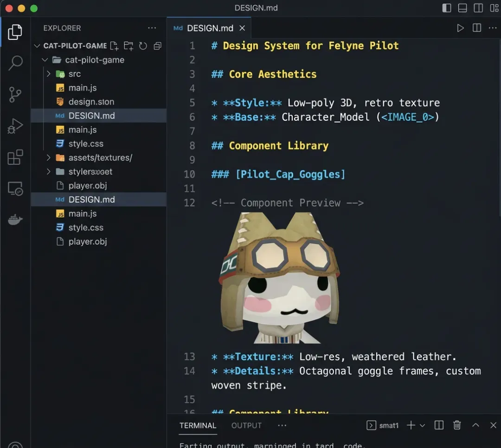This screenshot has width=501, height=448.
Task: Click the <IMAGE_0> reference on line 6
Action: click(408, 117)
